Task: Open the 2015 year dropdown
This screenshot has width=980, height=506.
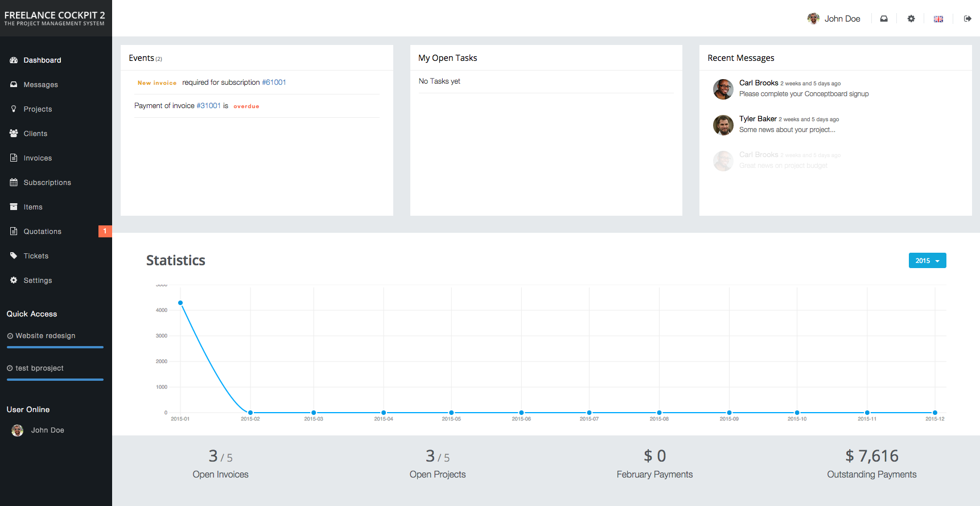Action: pos(928,261)
